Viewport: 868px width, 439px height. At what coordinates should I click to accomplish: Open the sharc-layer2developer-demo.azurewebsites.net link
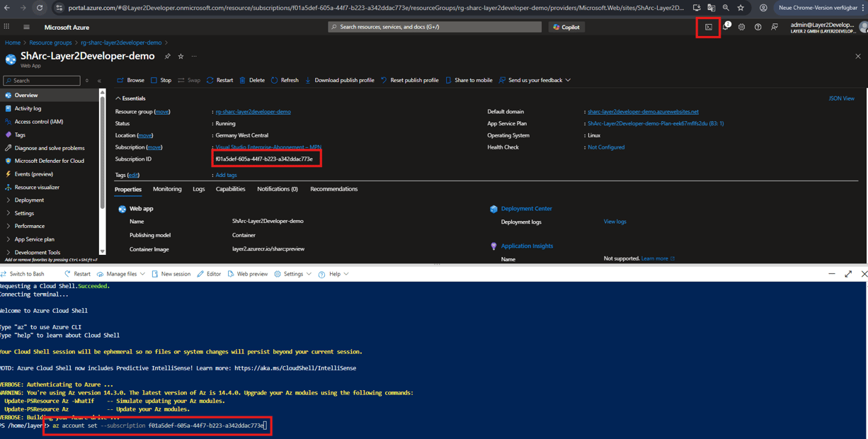tap(643, 112)
